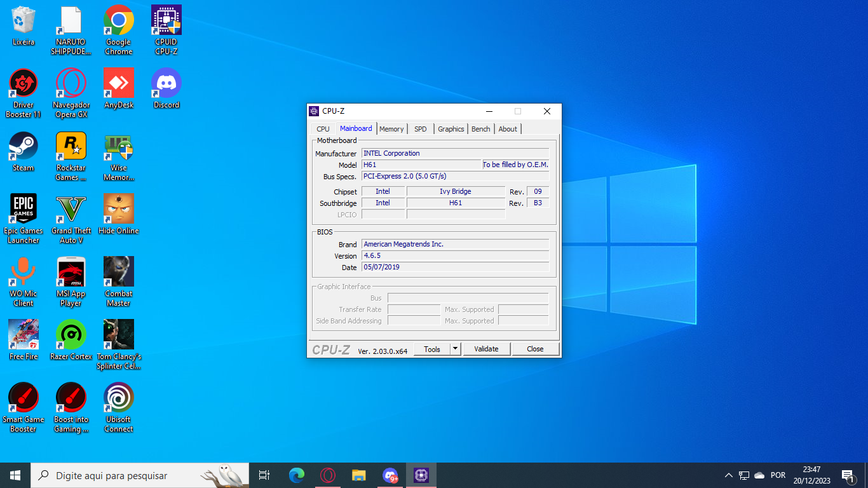This screenshot has width=868, height=488.
Task: Show hidden system tray icons
Action: pos(729,475)
